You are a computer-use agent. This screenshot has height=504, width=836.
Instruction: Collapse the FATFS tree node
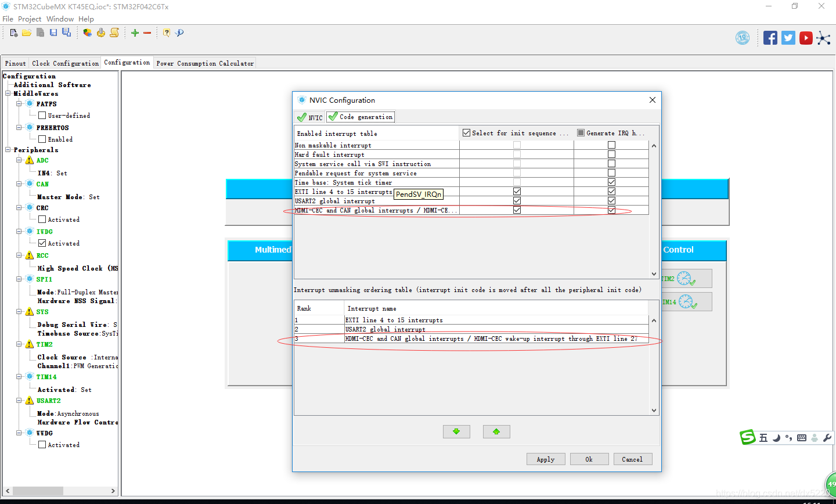(19, 104)
